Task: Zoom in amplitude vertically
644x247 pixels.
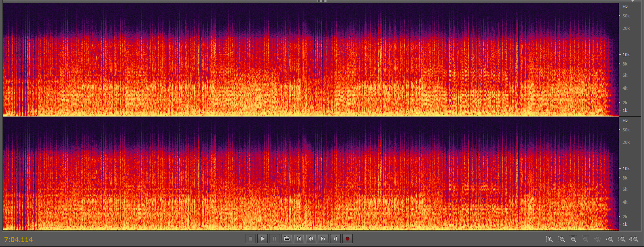Action: [549, 239]
